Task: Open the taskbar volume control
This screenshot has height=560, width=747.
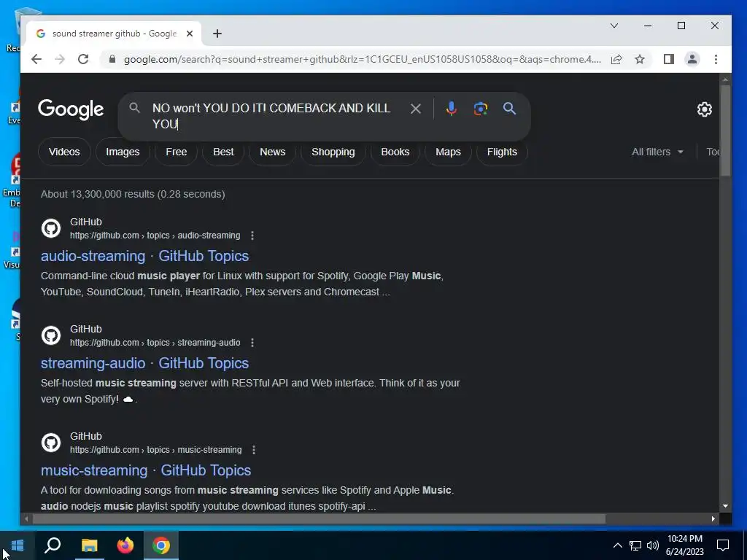Action: (x=653, y=545)
